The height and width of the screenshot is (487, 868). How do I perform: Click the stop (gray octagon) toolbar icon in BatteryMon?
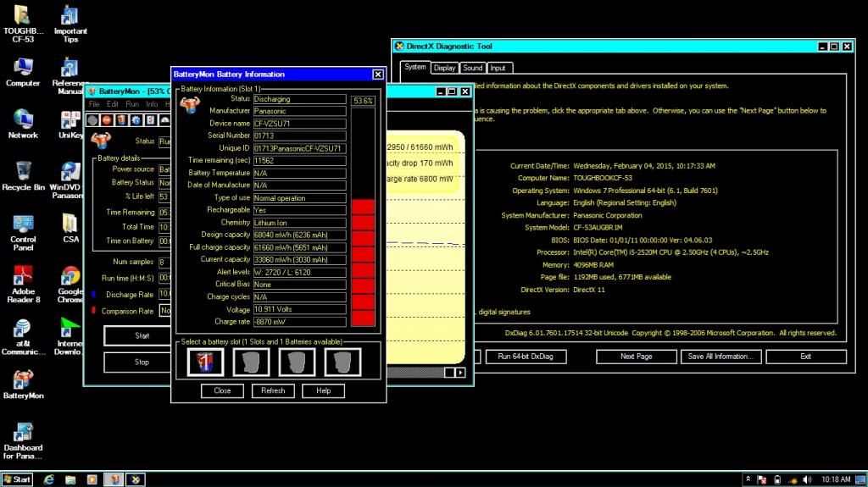[x=92, y=120]
